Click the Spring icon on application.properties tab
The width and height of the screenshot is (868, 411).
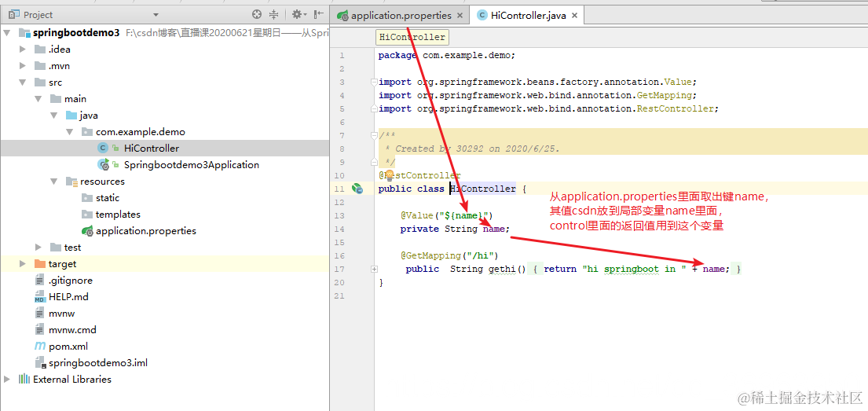click(x=342, y=16)
